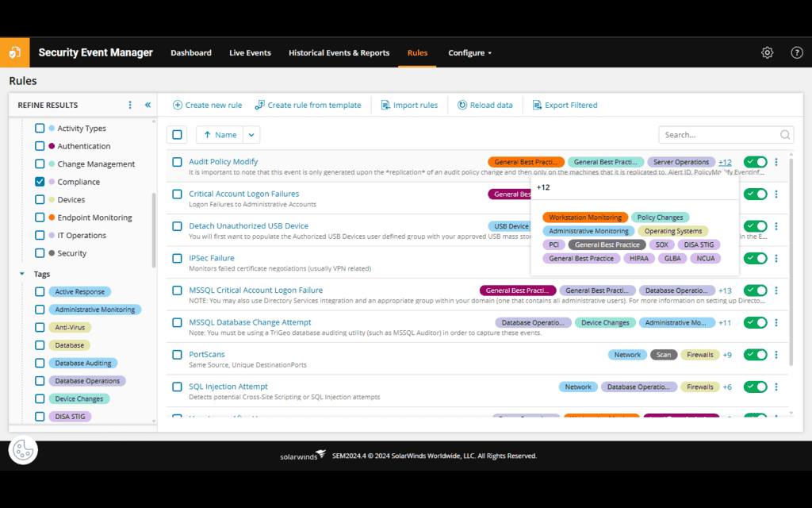The image size is (812, 508).
Task: Disable the PortScans rule toggle
Action: point(755,355)
